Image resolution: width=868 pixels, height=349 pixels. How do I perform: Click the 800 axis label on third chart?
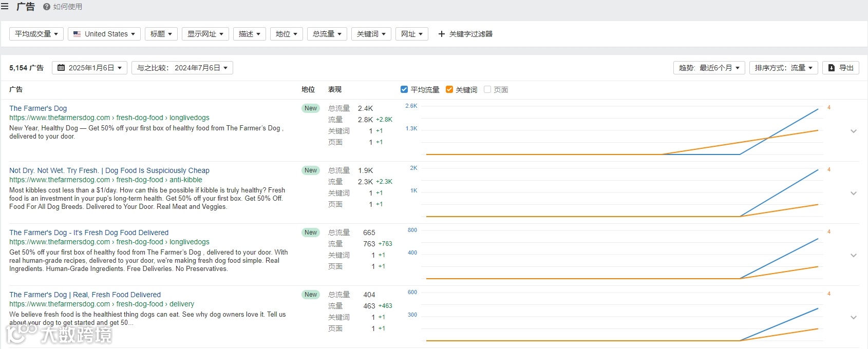pyautogui.click(x=412, y=230)
